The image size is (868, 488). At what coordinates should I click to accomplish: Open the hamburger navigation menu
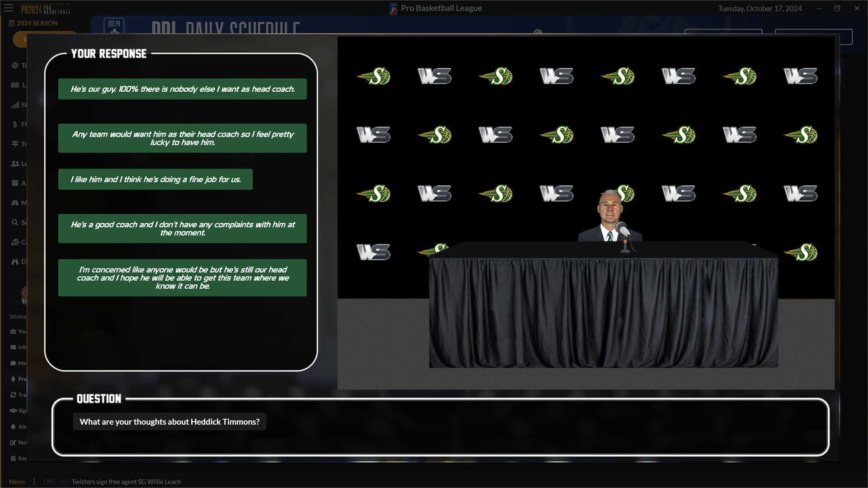tap(9, 8)
